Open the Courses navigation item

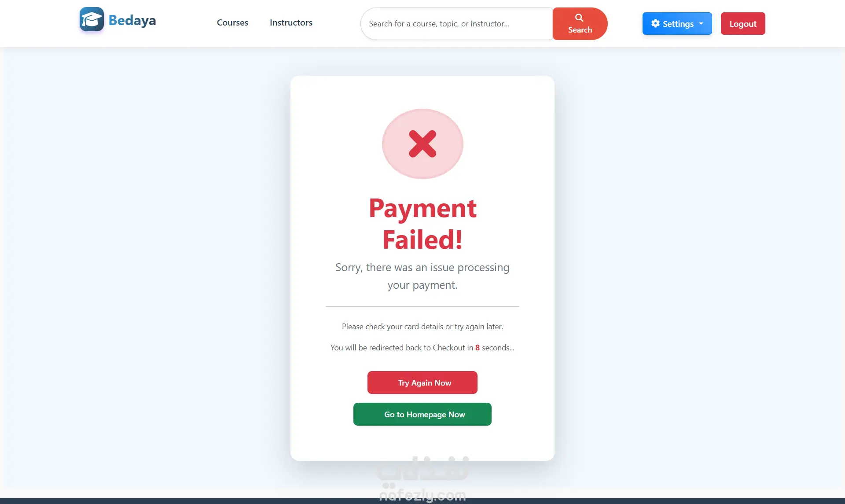[x=232, y=22]
